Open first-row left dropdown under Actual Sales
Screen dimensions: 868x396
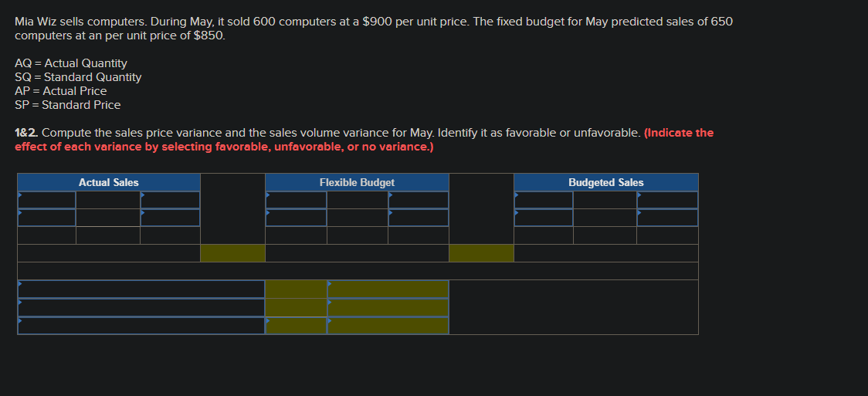click(46, 200)
